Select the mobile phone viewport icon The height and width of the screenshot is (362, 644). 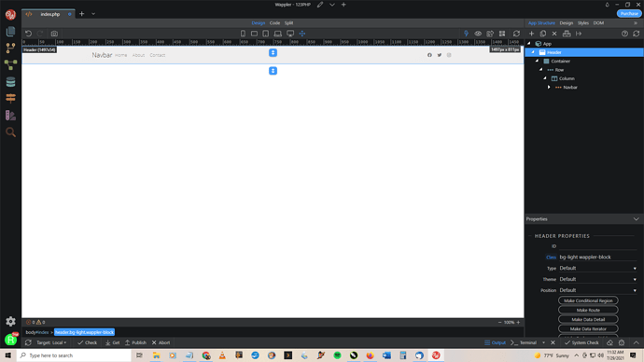[243, 34]
